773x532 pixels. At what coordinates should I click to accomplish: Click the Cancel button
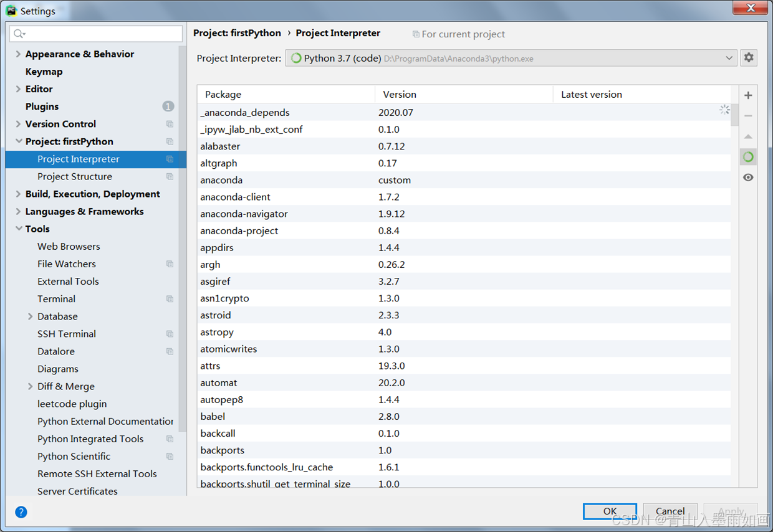pos(670,511)
